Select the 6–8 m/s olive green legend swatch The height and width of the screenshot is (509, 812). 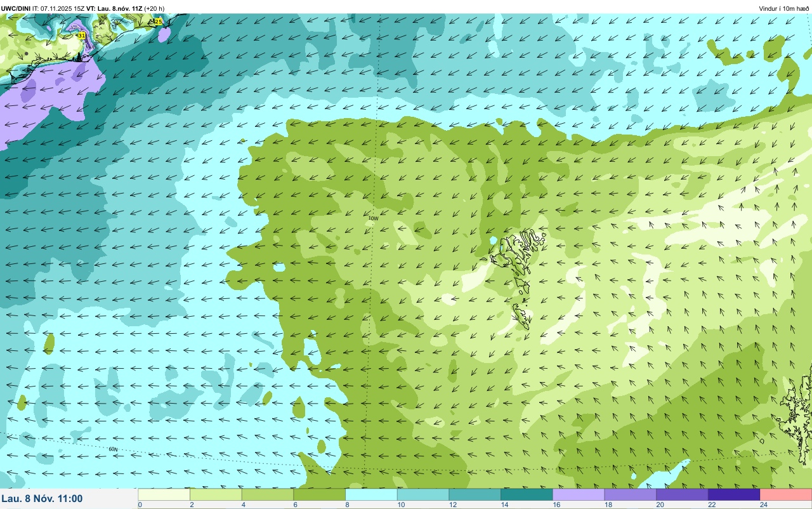click(320, 494)
